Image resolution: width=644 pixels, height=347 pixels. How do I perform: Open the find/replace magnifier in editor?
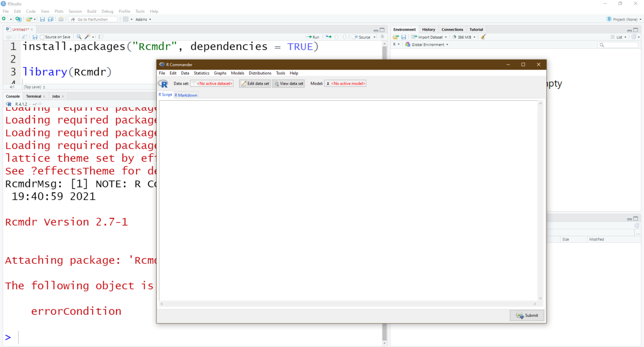79,37
